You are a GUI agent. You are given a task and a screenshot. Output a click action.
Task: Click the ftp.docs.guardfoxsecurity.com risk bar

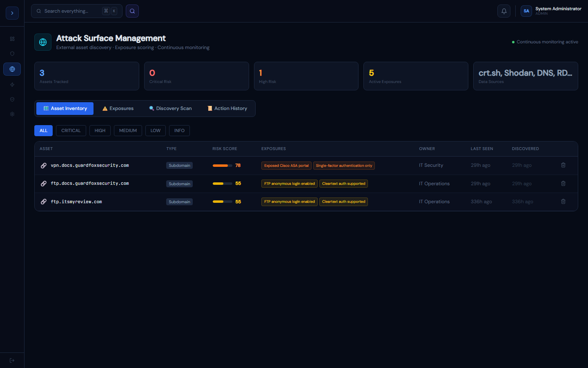click(x=223, y=184)
